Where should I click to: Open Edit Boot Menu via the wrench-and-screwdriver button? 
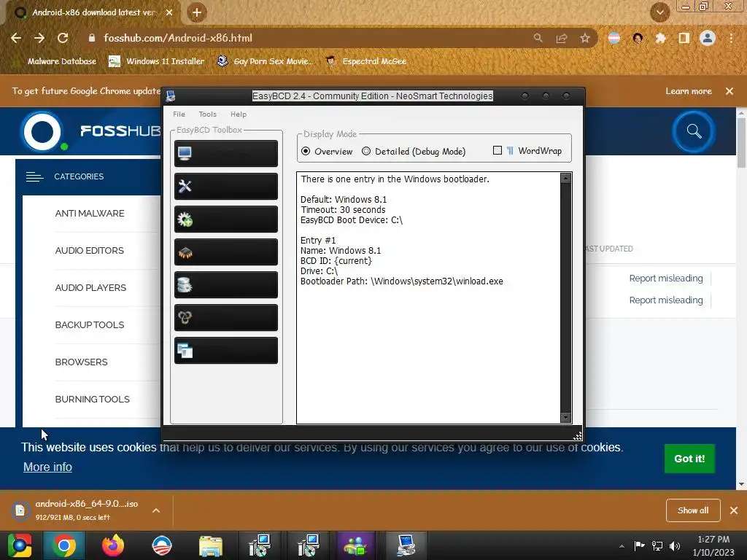(226, 186)
